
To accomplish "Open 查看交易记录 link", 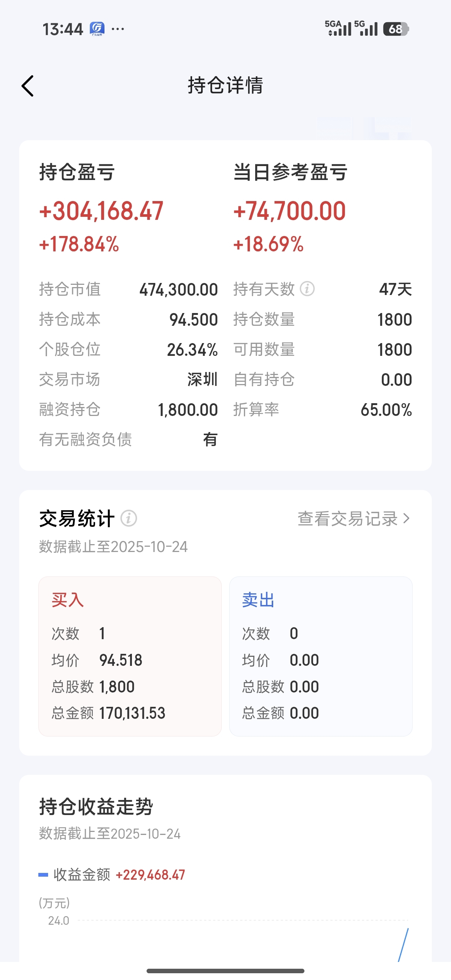I will point(347,519).
